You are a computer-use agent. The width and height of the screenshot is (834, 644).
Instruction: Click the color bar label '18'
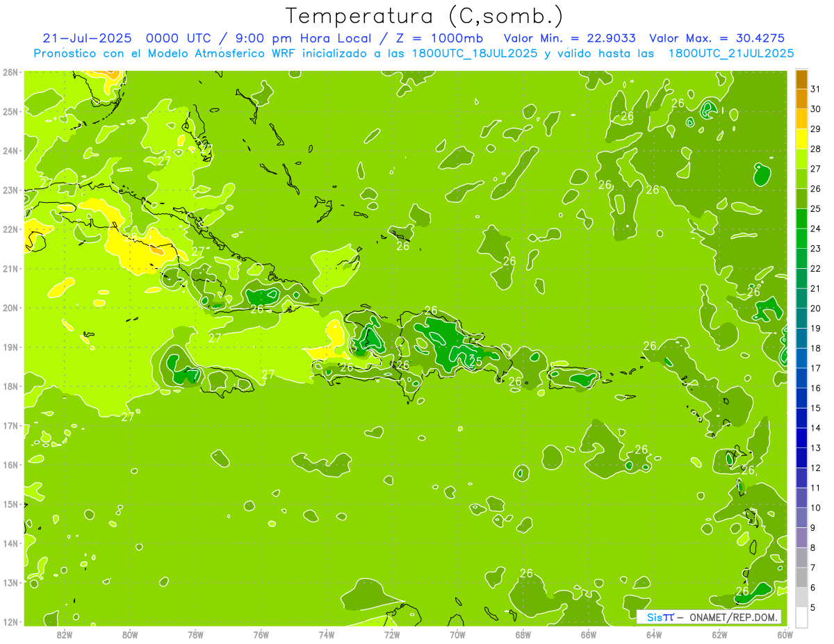[x=815, y=348]
